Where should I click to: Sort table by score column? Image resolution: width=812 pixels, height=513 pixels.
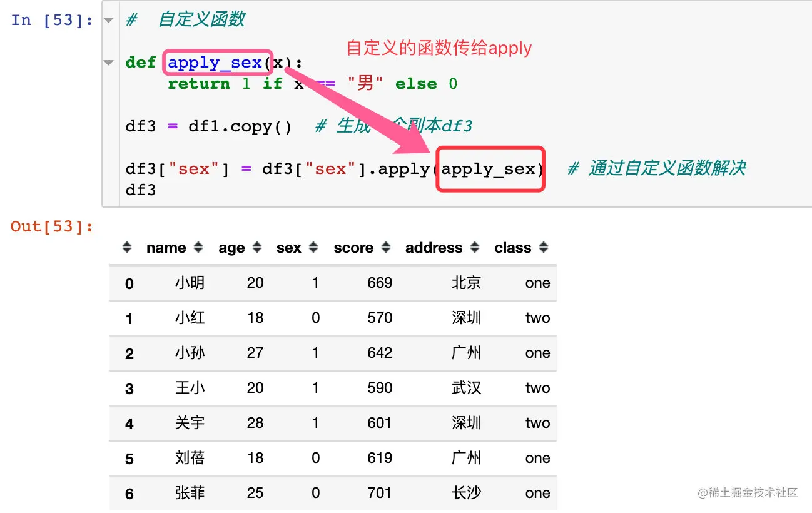tap(386, 248)
